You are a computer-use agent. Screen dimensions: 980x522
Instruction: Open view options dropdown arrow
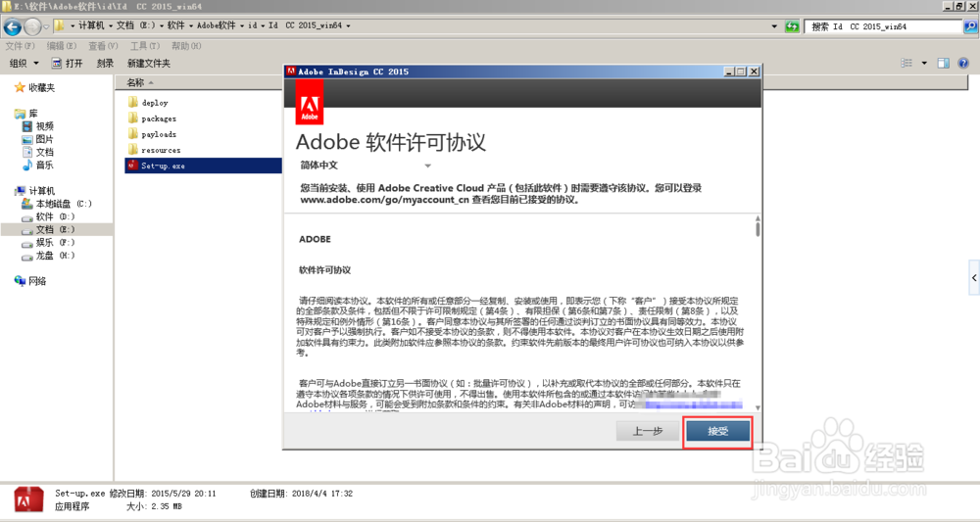click(924, 63)
